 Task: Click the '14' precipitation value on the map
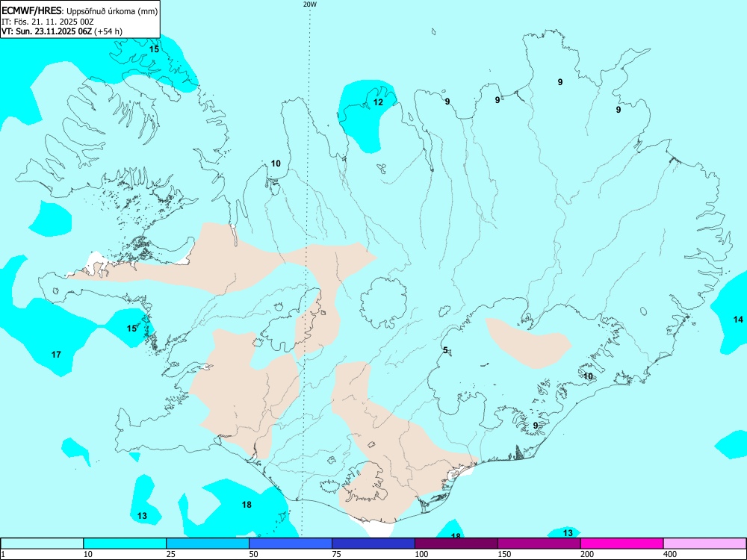pos(738,320)
